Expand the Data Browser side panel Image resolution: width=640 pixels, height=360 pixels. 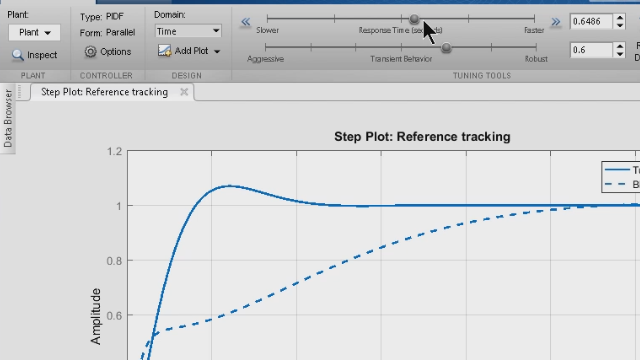(8, 118)
